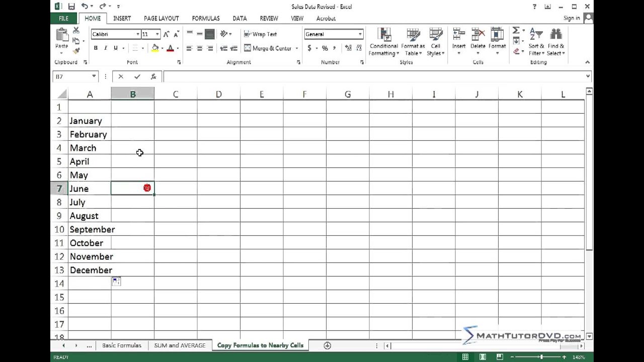Confirm entry with checkmark icon
Viewport: 644px width, 362px height.
(x=137, y=76)
